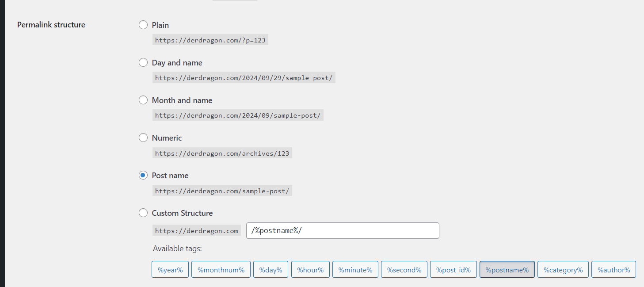Select the Month and name radio button
Screen dimensions: 644x287
(x=143, y=100)
